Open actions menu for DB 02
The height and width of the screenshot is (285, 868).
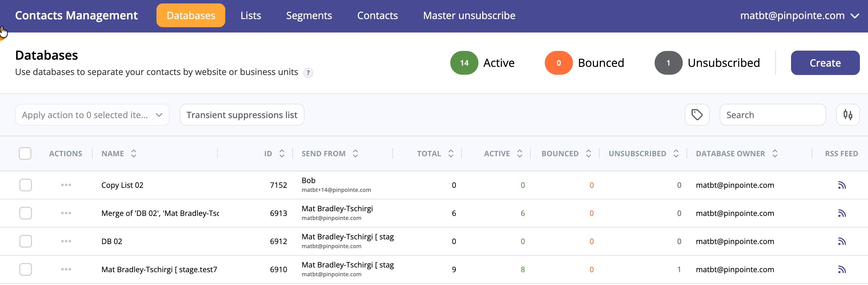(66, 241)
